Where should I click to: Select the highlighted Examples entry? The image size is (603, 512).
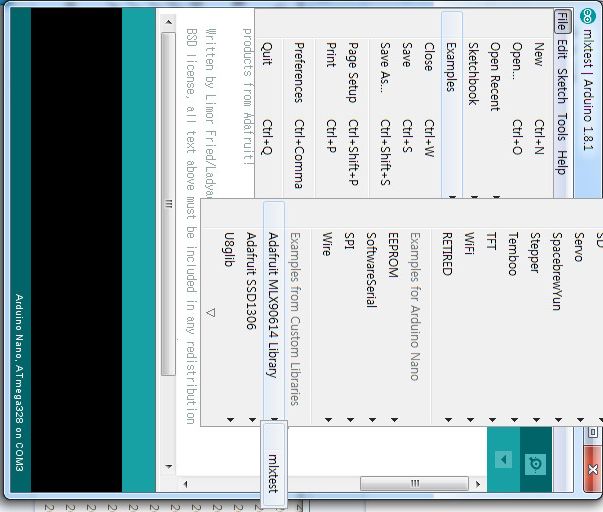(451, 103)
